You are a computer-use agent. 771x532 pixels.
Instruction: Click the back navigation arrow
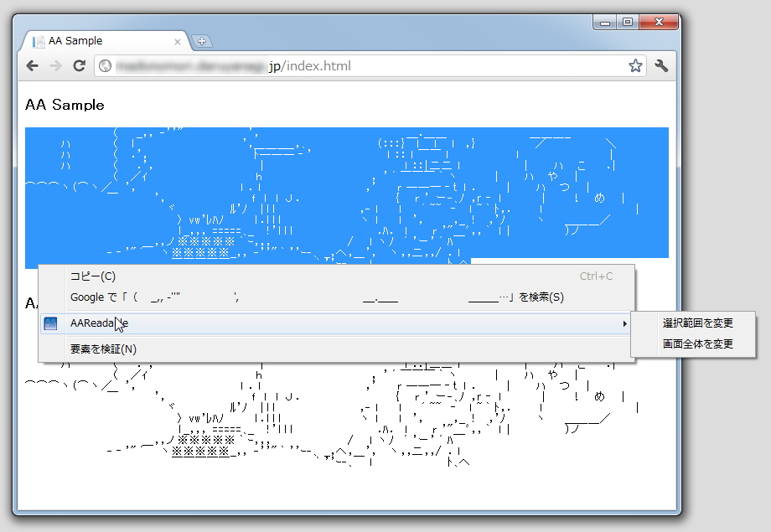[31, 65]
